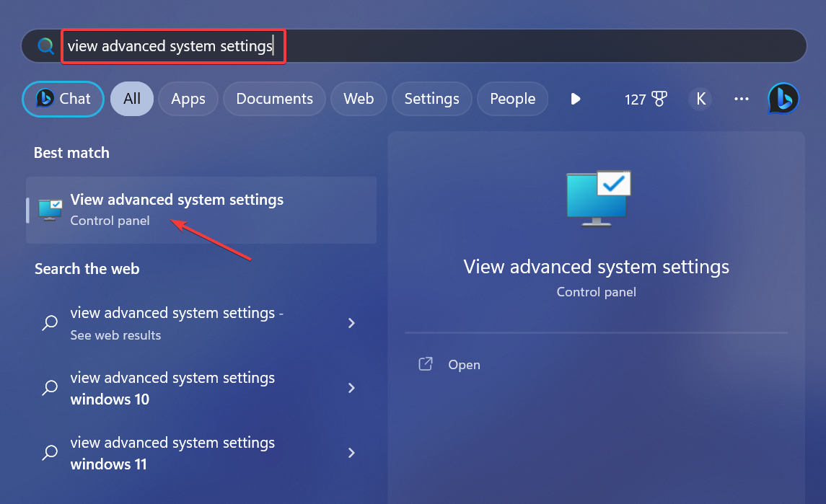Image resolution: width=826 pixels, height=504 pixels.
Task: Click search icon beside windows 10 suggestion
Action: (x=50, y=388)
